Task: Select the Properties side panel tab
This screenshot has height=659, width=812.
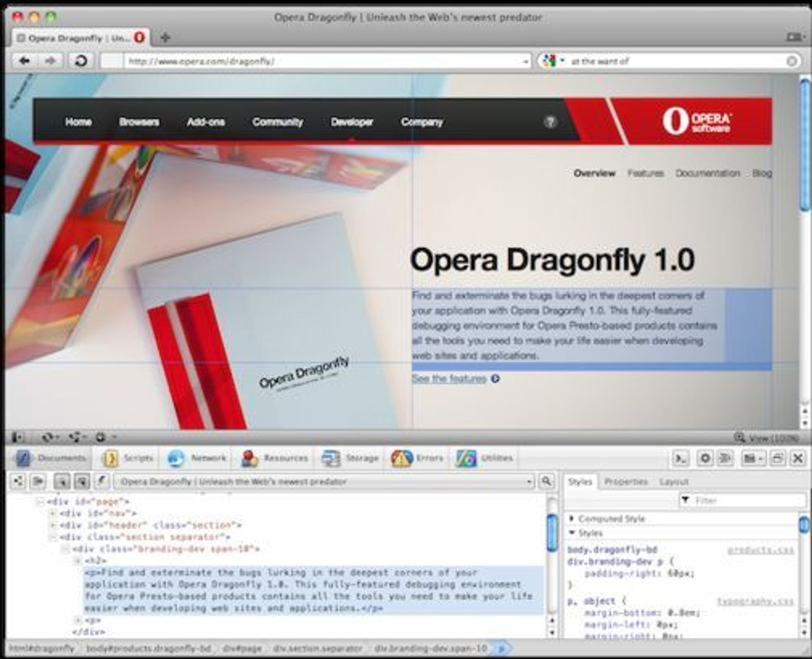Action: pyautogui.click(x=626, y=482)
